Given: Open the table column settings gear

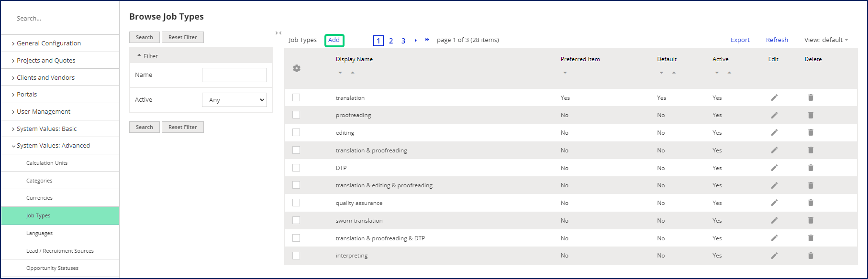Looking at the screenshot, I should [297, 68].
